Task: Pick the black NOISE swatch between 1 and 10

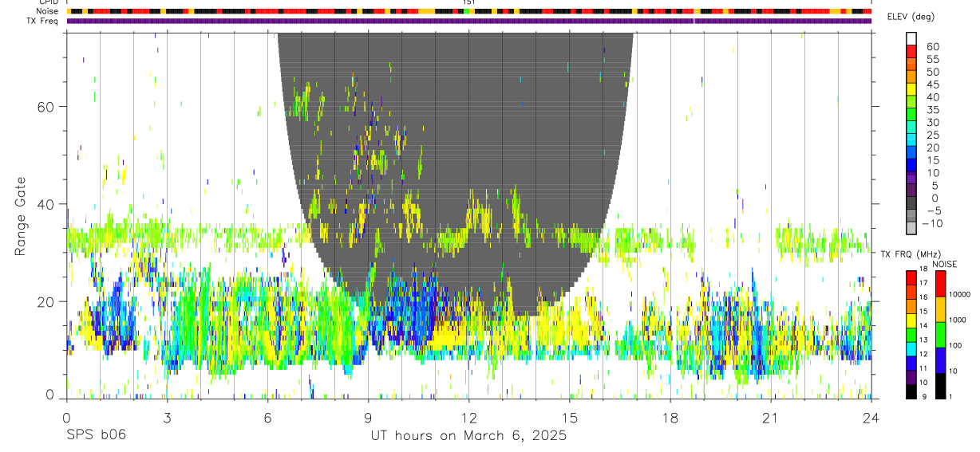Action: click(x=940, y=386)
